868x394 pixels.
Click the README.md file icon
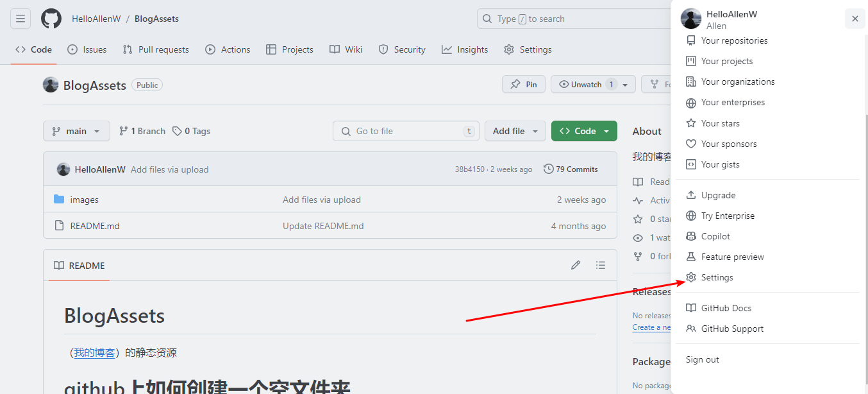pos(59,226)
